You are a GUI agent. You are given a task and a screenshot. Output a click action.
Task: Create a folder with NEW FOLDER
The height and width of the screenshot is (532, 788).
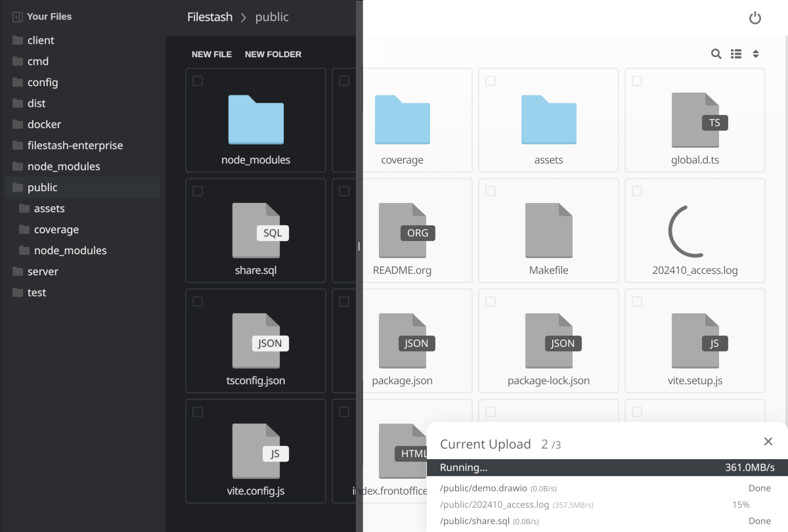click(x=273, y=54)
